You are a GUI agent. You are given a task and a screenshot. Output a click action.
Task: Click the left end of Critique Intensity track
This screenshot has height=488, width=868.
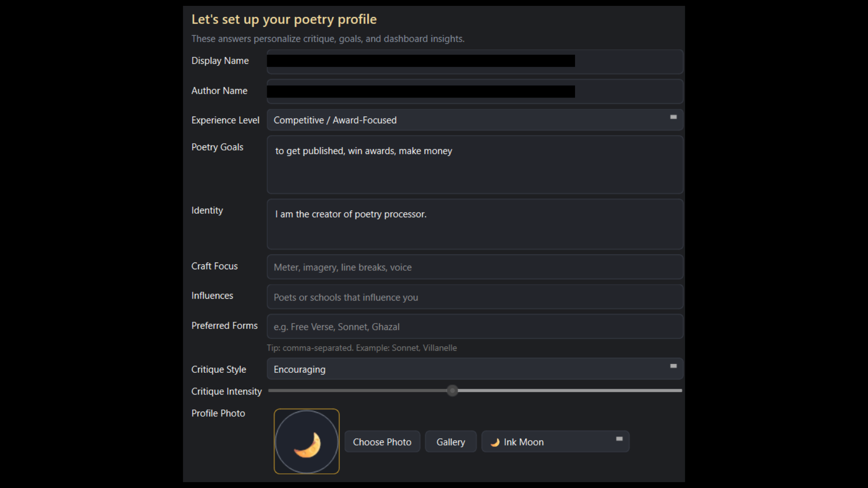271,390
